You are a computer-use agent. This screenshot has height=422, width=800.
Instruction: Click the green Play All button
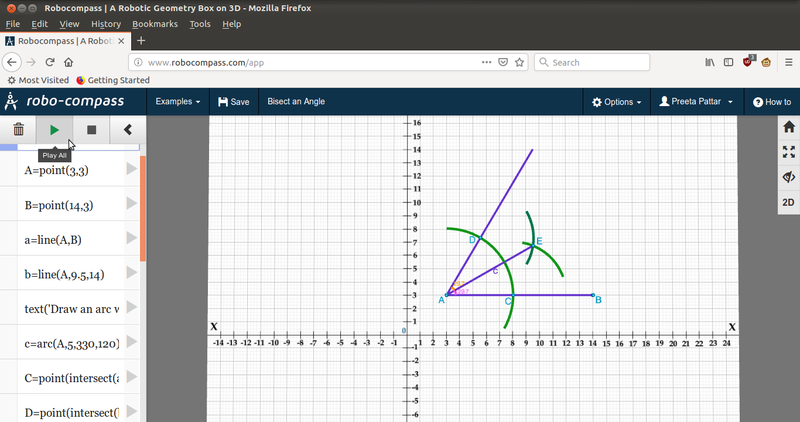click(55, 130)
